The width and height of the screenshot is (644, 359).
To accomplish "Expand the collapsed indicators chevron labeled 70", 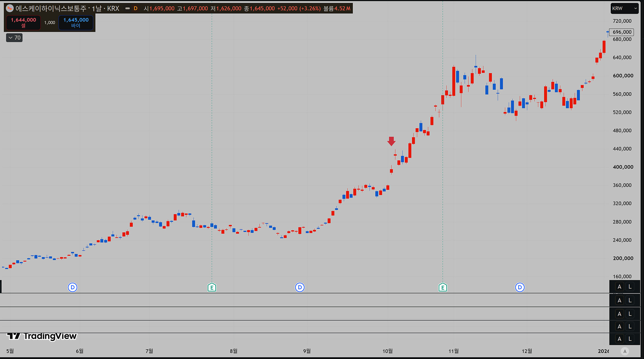I will coord(14,38).
